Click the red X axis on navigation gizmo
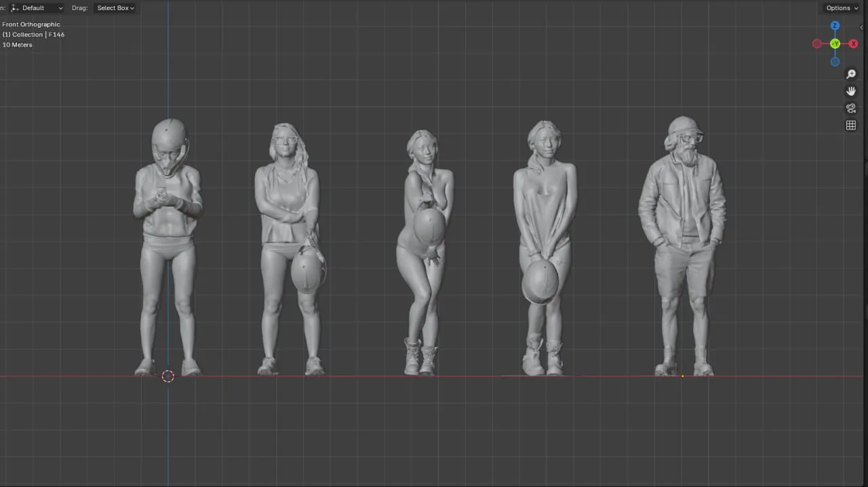 coord(853,43)
